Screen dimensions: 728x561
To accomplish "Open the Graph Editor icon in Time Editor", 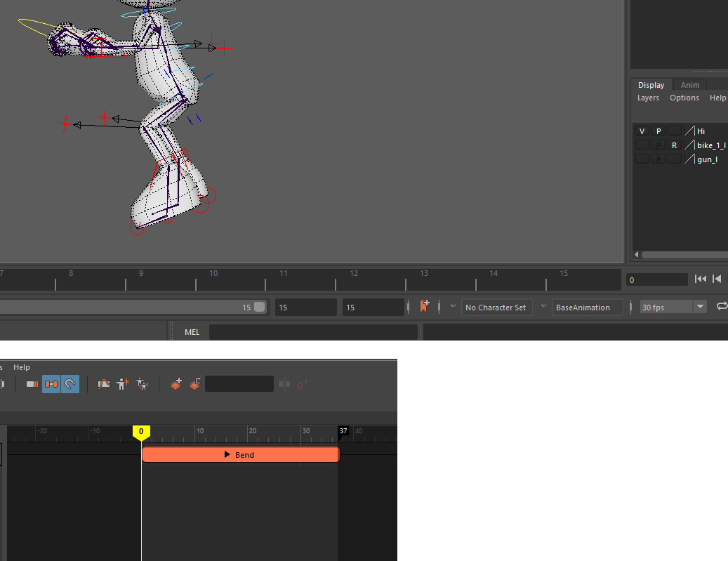I will click(103, 383).
